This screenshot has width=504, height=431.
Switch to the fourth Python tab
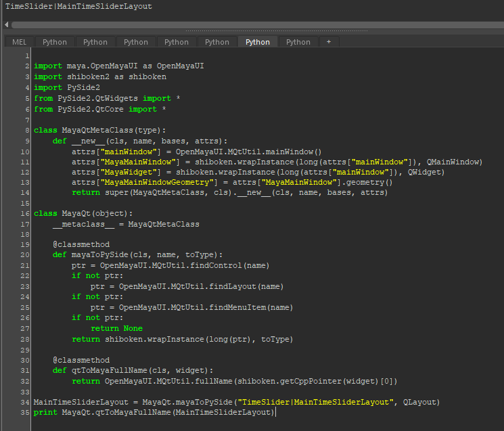tap(177, 42)
